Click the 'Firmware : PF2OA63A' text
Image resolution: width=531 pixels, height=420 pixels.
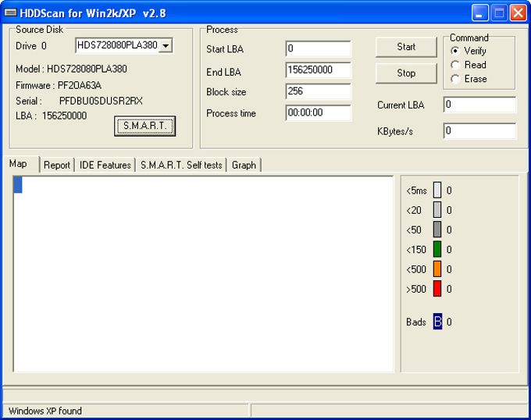[59, 85]
